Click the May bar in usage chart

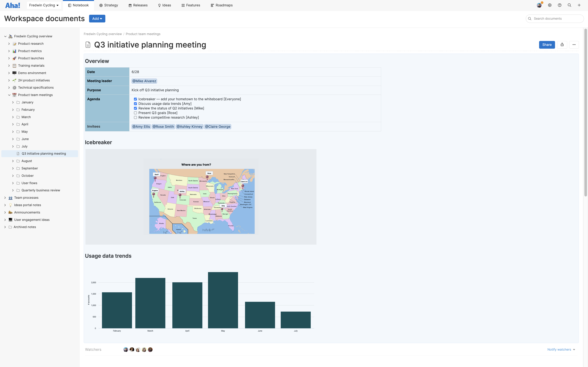pos(223,300)
